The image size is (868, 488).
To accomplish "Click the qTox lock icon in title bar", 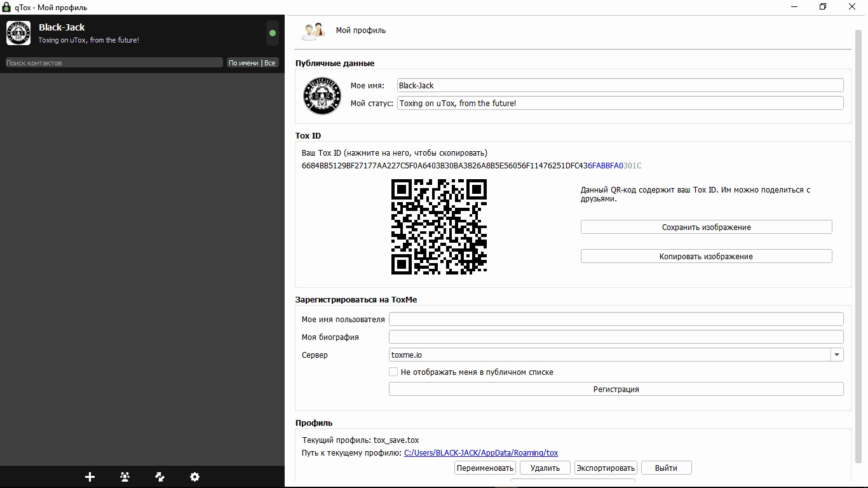I will click(6, 7).
